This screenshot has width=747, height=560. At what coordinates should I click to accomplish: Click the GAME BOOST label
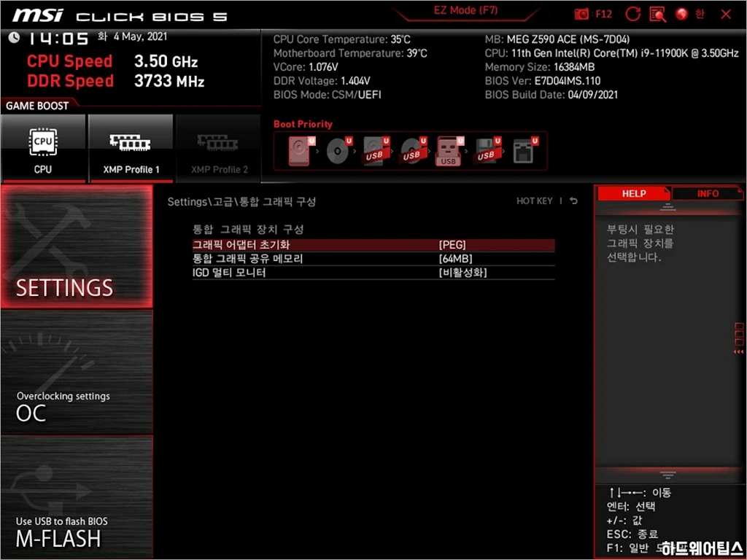click(37, 106)
